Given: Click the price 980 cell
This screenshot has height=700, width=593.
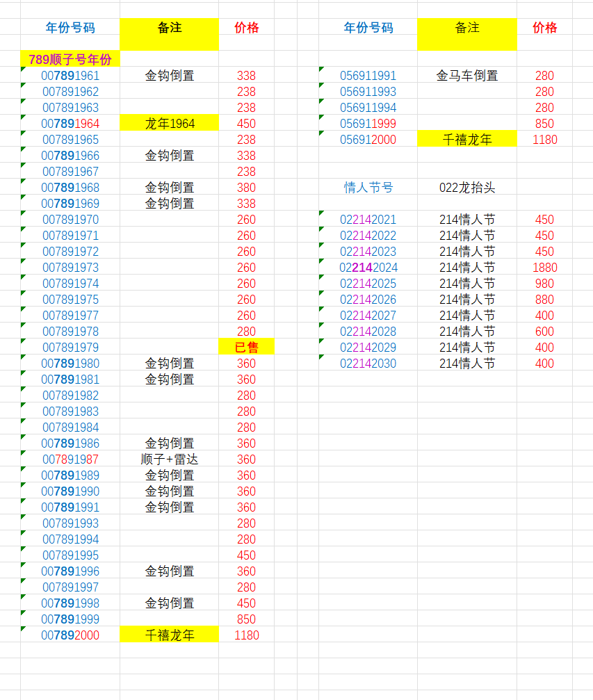Looking at the screenshot, I should (x=545, y=284).
